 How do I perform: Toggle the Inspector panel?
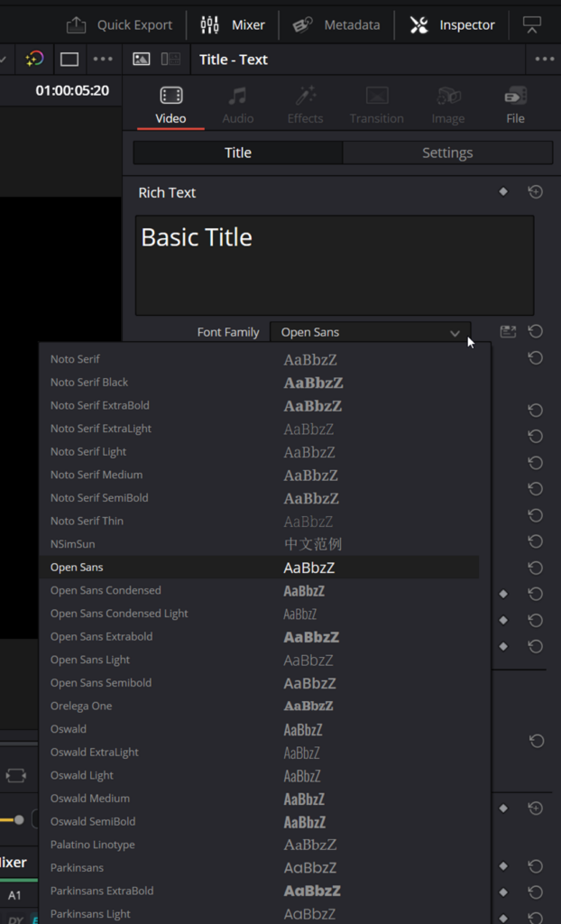[453, 25]
